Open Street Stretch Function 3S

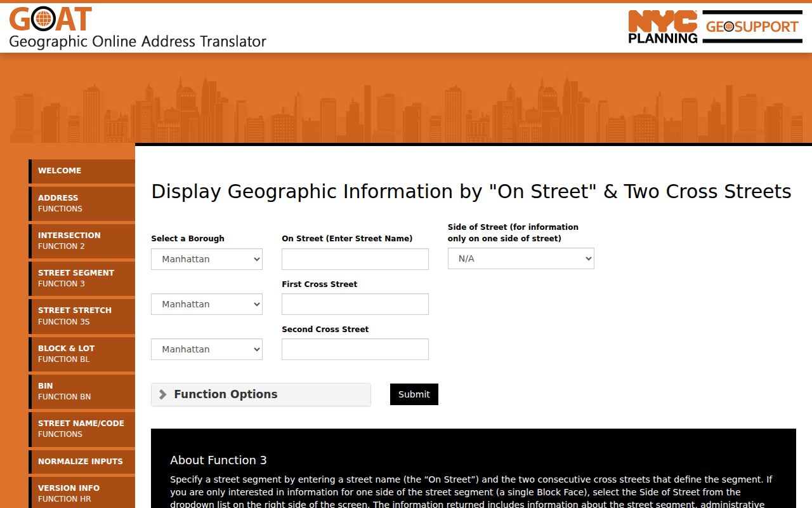pos(82,316)
